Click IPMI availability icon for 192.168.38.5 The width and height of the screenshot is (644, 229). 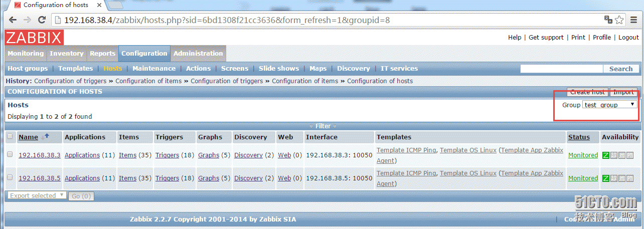tap(630, 178)
